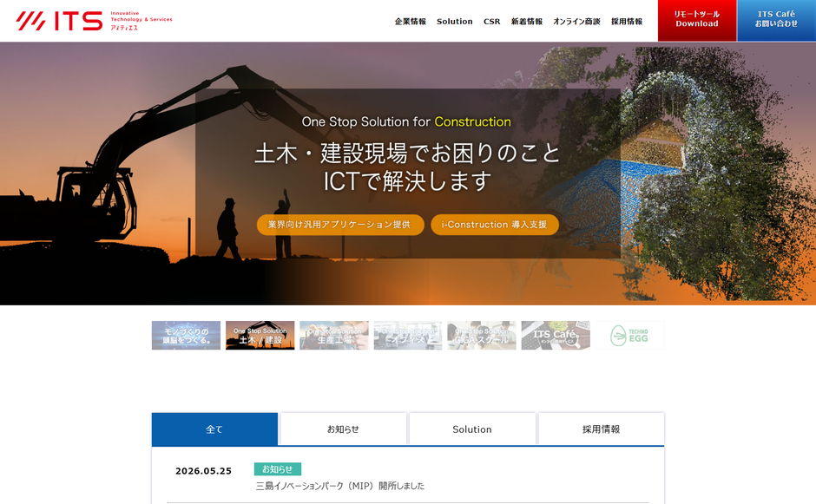Click the green お知らせ category tag
This screenshot has width=816, height=504.
[278, 469]
